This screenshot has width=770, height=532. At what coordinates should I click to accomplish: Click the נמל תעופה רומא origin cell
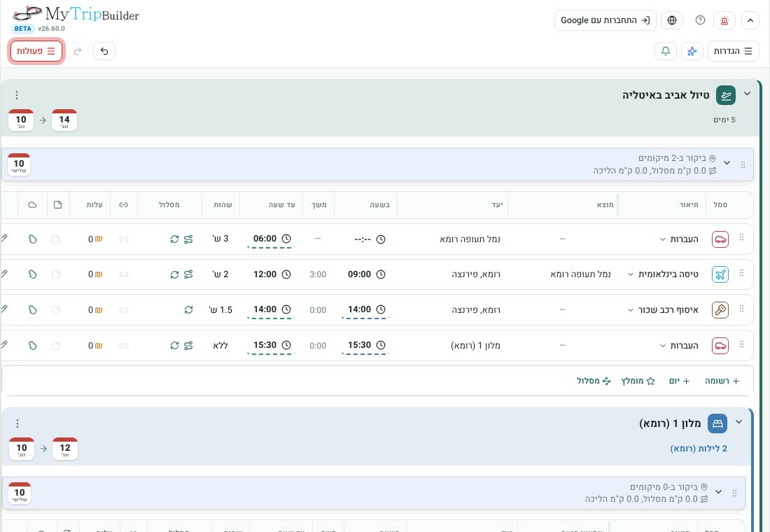580,274
